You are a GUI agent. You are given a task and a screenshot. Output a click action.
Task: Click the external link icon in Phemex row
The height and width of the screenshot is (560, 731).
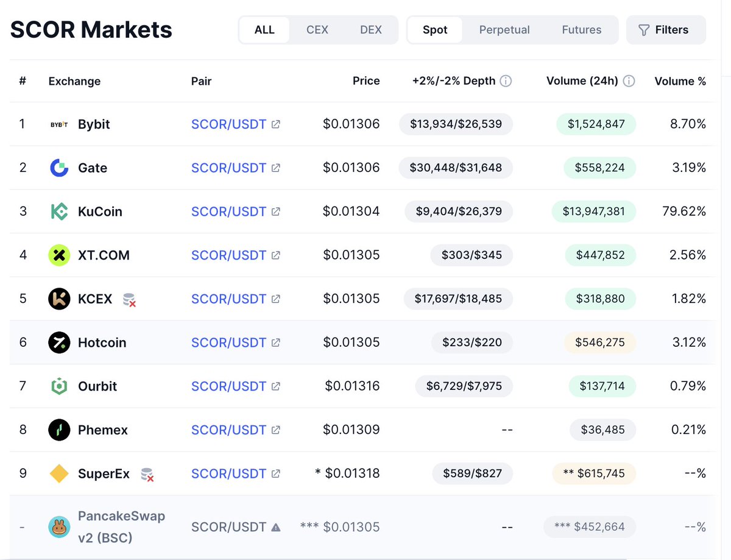pos(276,430)
